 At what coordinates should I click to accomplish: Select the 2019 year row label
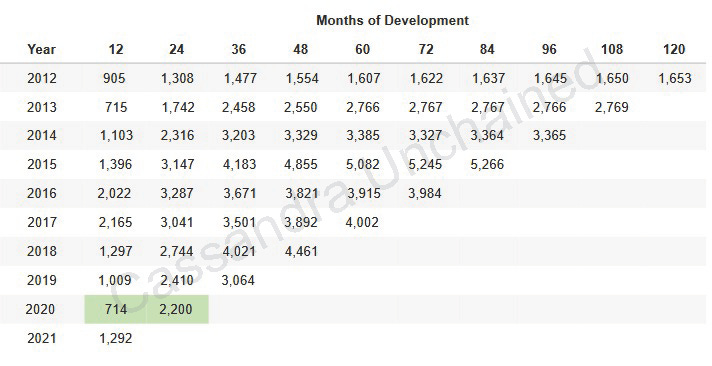[42, 280]
